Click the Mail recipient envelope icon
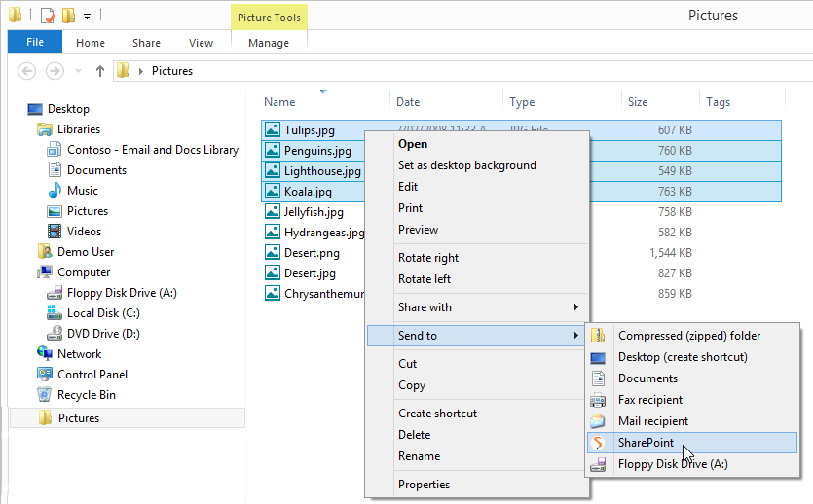Image resolution: width=813 pixels, height=504 pixels. (x=598, y=421)
